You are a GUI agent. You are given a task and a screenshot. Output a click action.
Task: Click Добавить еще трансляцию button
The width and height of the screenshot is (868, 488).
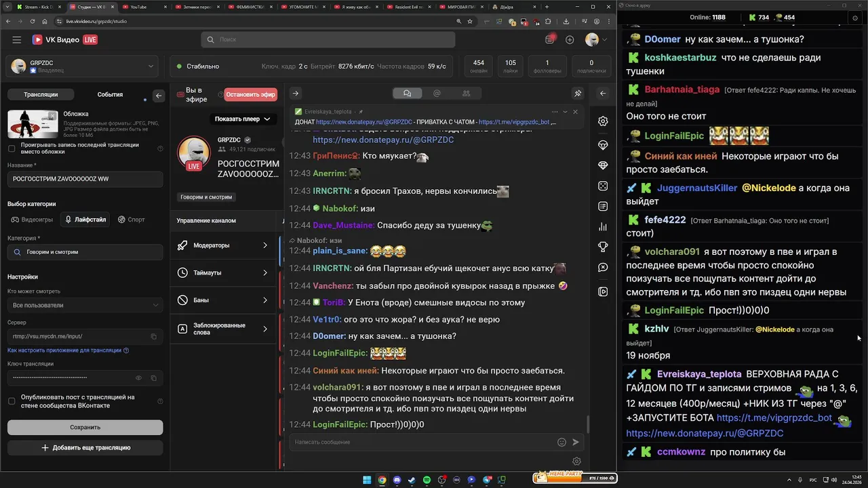tap(85, 447)
